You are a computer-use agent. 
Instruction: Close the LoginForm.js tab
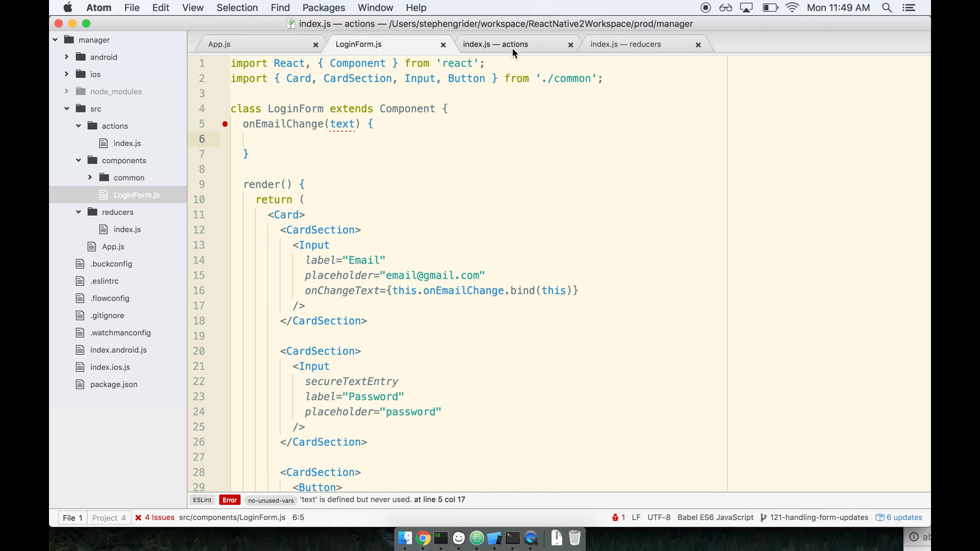click(443, 45)
